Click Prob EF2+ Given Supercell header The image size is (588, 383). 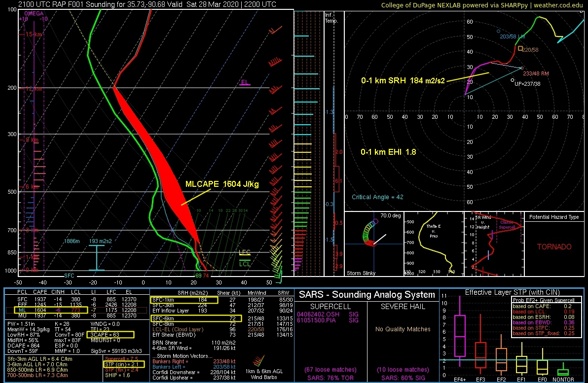click(544, 300)
